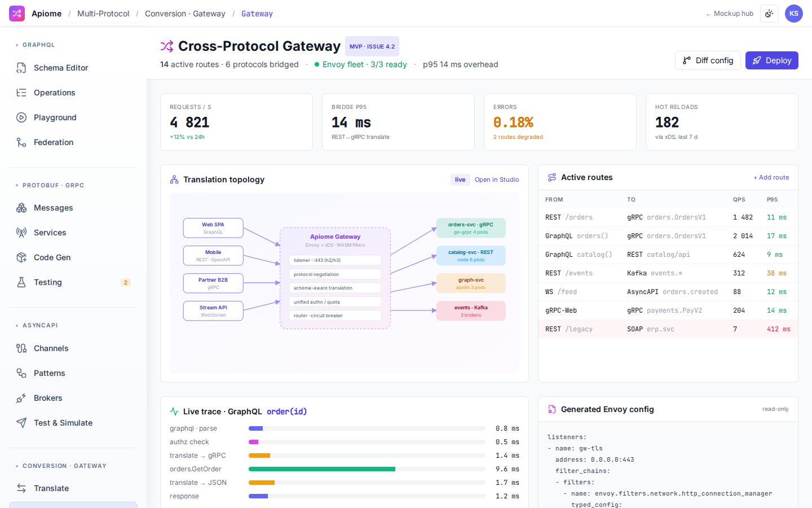
Task: Click the Envoy fleet · 3/3 ready status
Action: [361, 64]
